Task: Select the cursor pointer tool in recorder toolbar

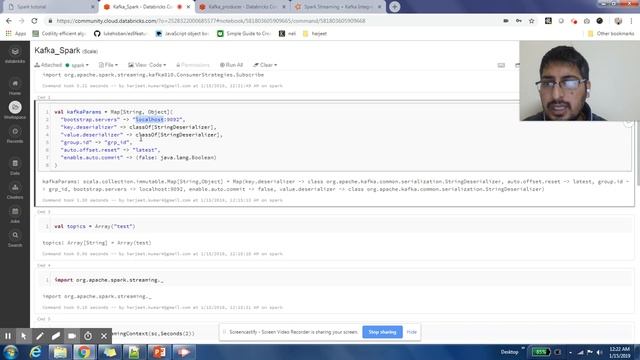Action: click(24, 336)
